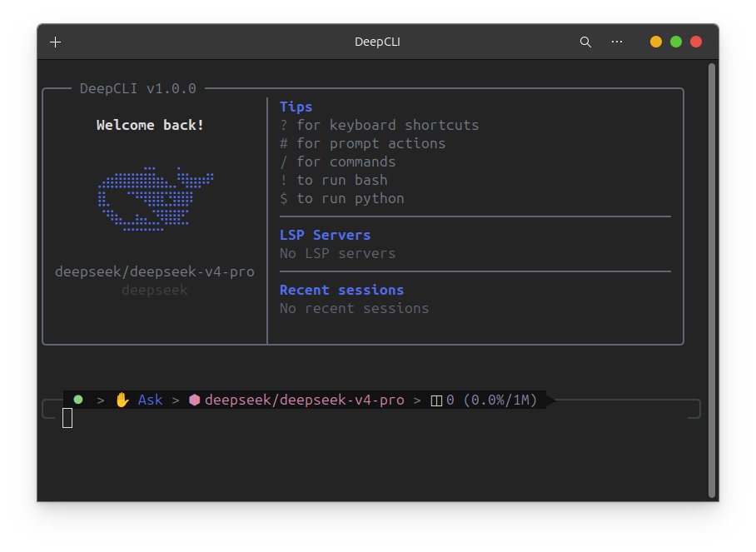Click the Tips heading

point(296,107)
